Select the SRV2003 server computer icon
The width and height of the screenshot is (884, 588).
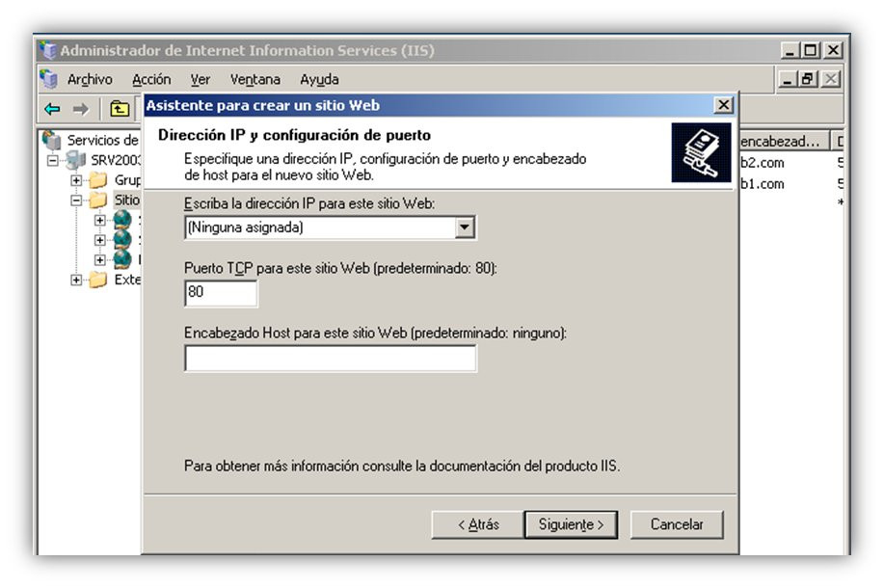point(75,160)
